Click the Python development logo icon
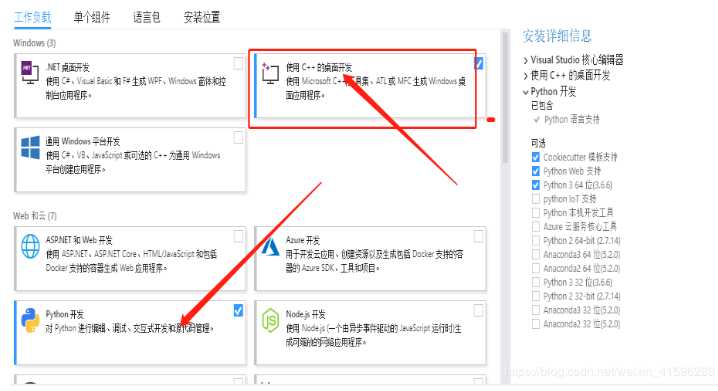718x391 pixels. click(30, 320)
